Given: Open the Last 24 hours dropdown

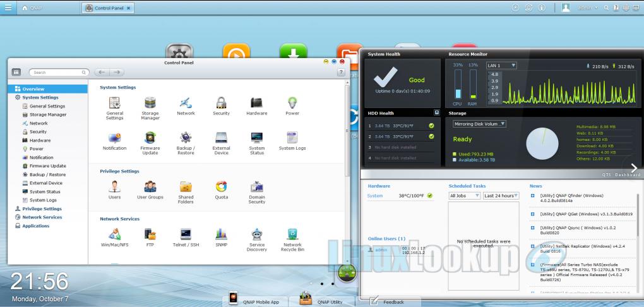Looking at the screenshot, I should point(501,196).
